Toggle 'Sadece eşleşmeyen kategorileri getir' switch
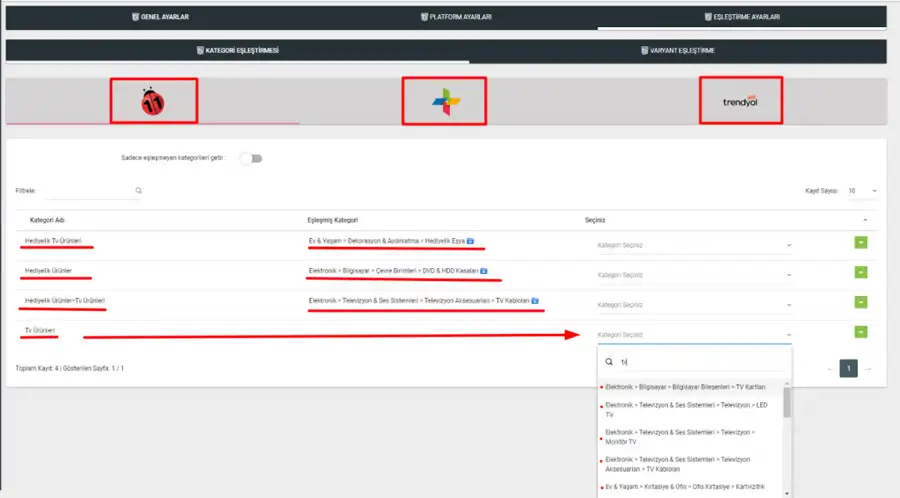Image resolution: width=900 pixels, height=498 pixels. (251, 158)
